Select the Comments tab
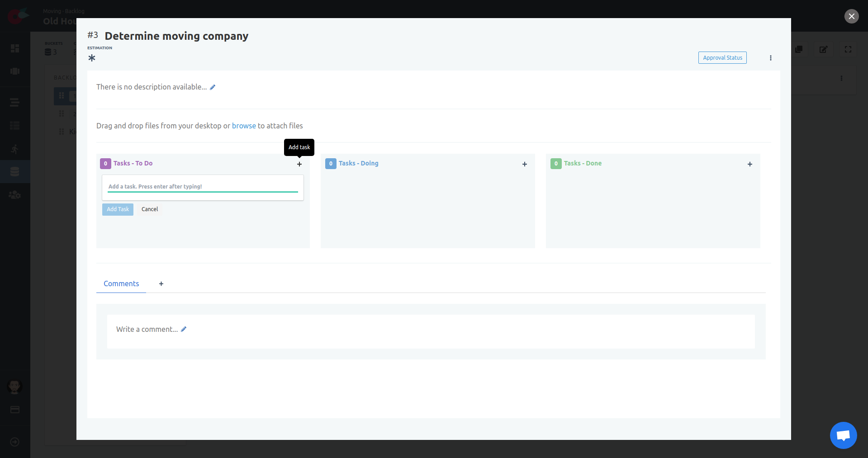 (x=121, y=284)
